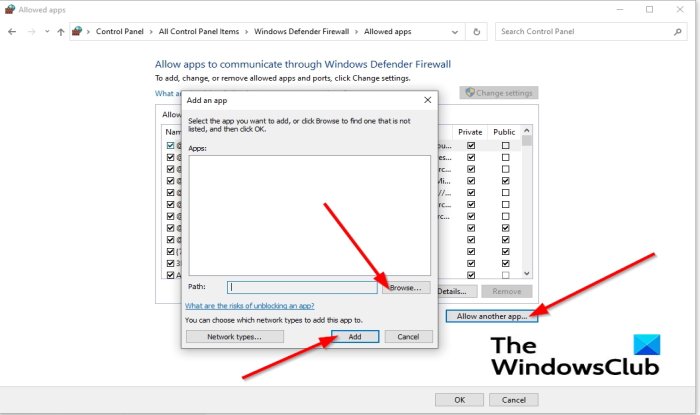The height and width of the screenshot is (415, 700).
Task: Click the Control Panel icon in address bar
Action: pos(77,31)
